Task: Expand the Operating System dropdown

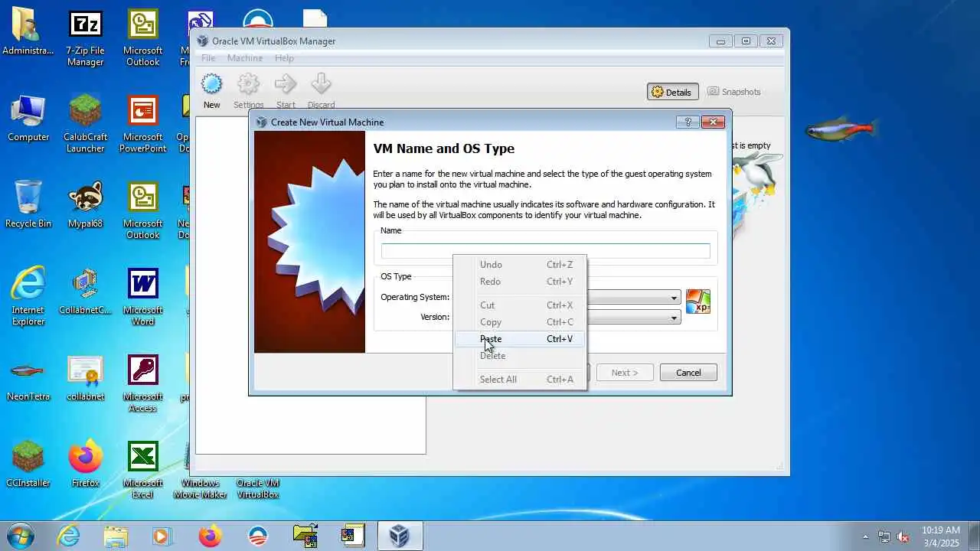Action: (674, 298)
